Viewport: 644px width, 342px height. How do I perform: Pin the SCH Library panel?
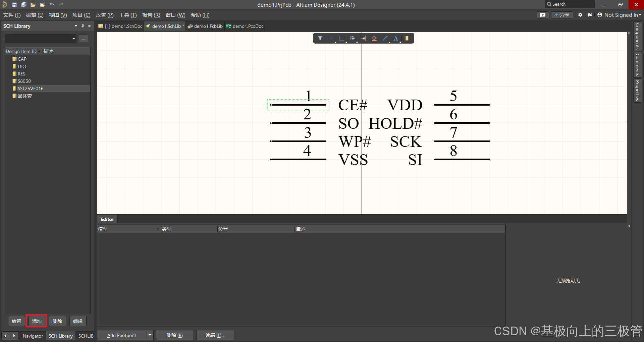[83, 26]
